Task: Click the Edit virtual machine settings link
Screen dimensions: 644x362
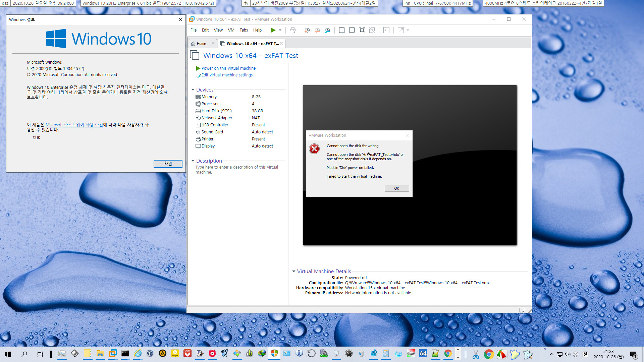Action: pos(226,75)
